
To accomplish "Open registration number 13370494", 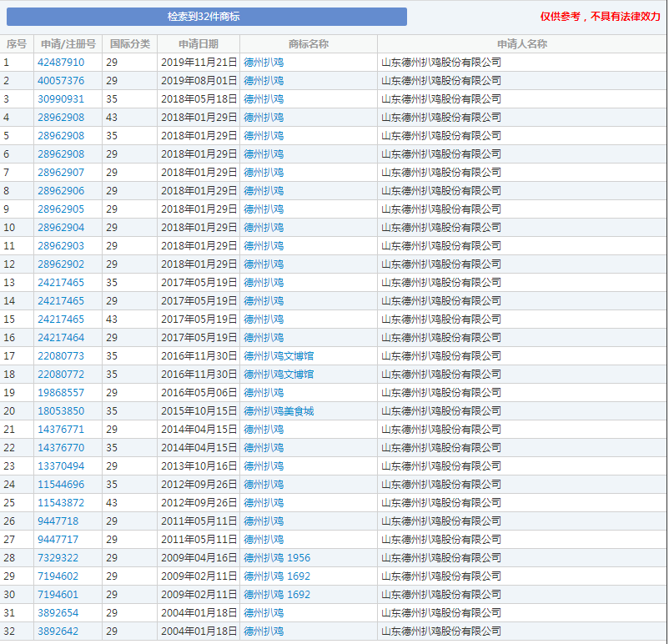I will 61,466.
